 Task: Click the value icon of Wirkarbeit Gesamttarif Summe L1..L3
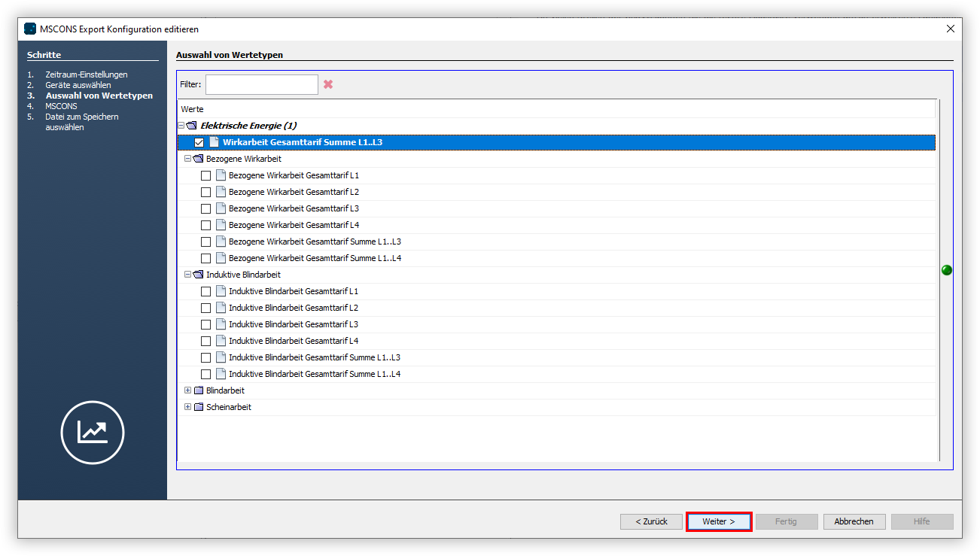point(213,141)
